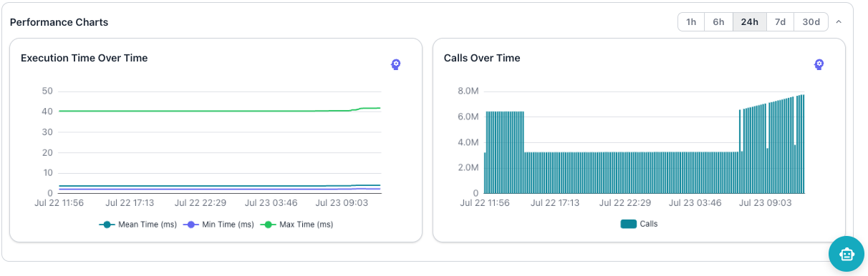
Task: Open AI insights for Execution Time chart
Action: (395, 64)
